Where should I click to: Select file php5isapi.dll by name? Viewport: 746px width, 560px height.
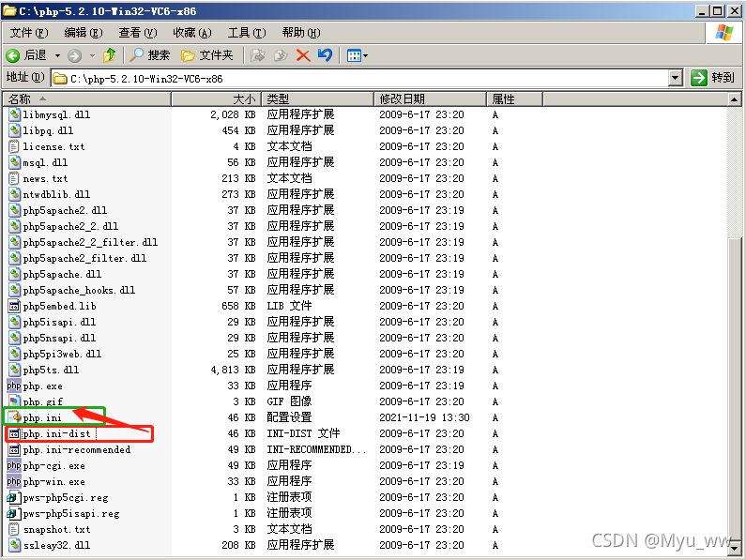coord(59,322)
